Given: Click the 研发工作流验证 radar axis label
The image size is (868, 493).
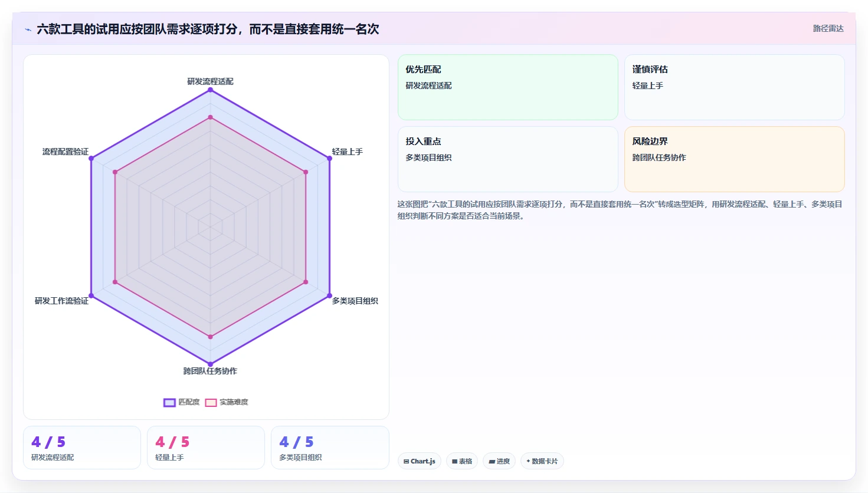Looking at the screenshot, I should (x=61, y=301).
